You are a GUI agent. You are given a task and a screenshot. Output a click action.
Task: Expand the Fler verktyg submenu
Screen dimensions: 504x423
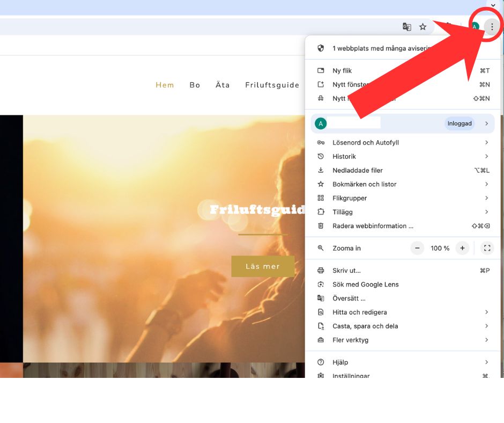click(351, 340)
